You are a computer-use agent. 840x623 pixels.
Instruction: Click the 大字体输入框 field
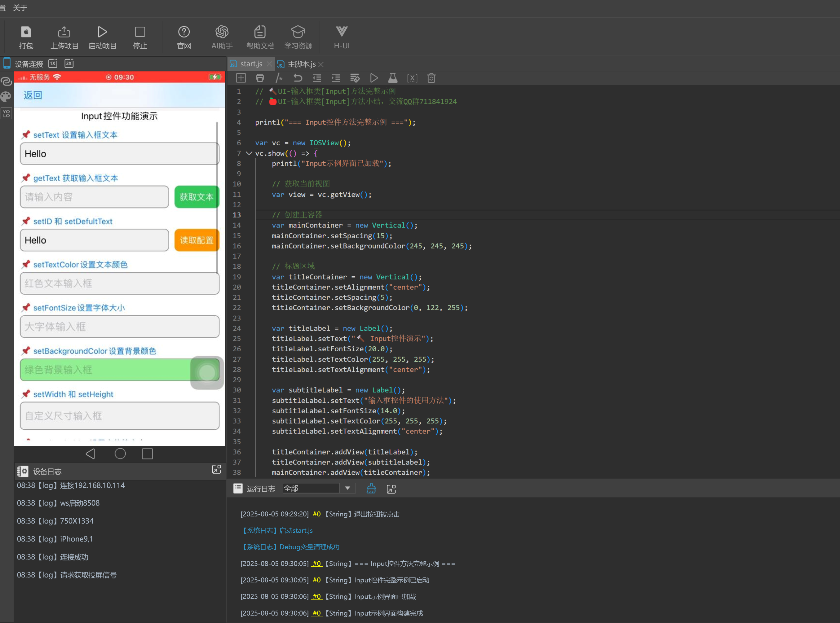120,327
